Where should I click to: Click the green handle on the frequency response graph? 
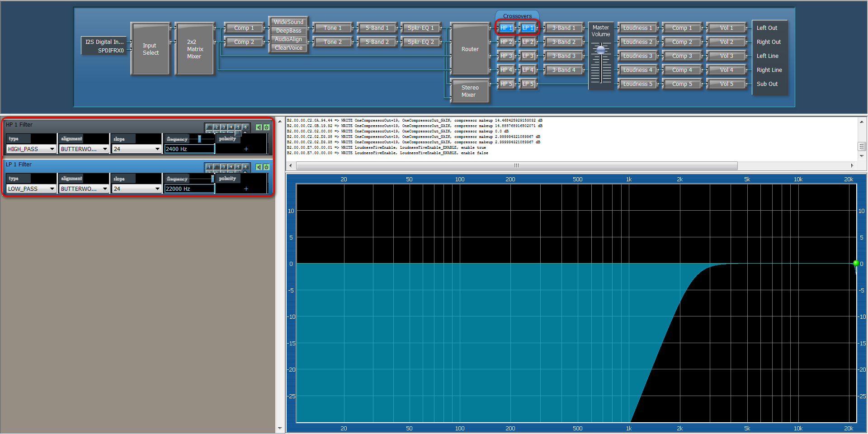[856, 263]
